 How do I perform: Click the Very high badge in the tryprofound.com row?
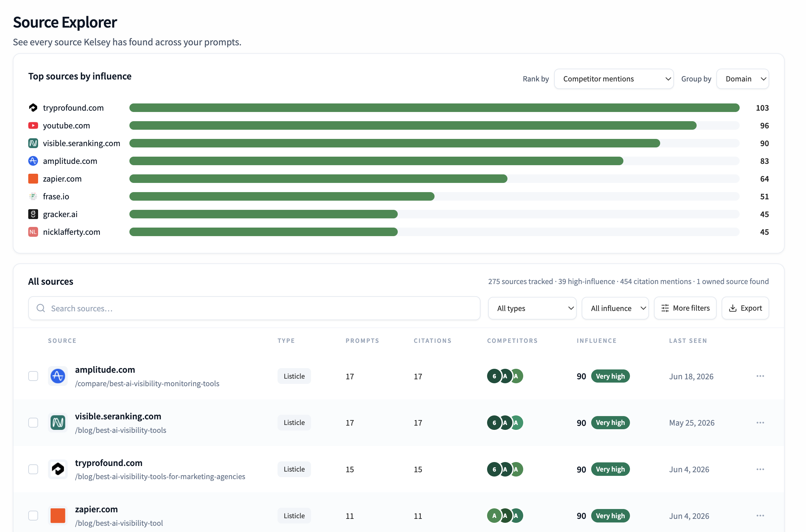pyautogui.click(x=610, y=469)
